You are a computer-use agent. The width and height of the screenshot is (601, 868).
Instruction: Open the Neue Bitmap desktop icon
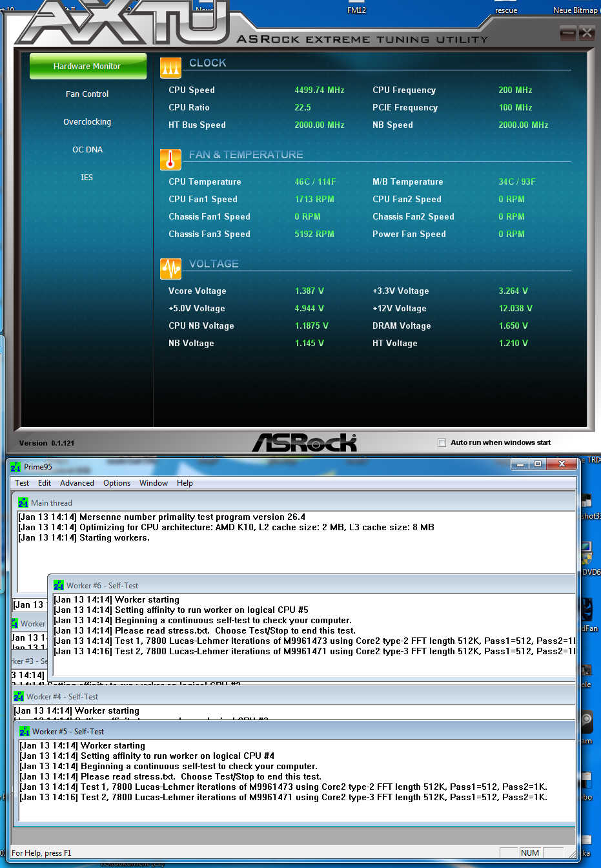(575, 10)
